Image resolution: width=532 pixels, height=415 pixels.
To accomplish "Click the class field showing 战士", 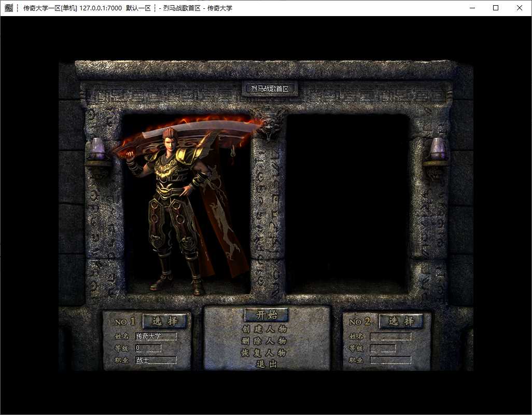I will [156, 360].
